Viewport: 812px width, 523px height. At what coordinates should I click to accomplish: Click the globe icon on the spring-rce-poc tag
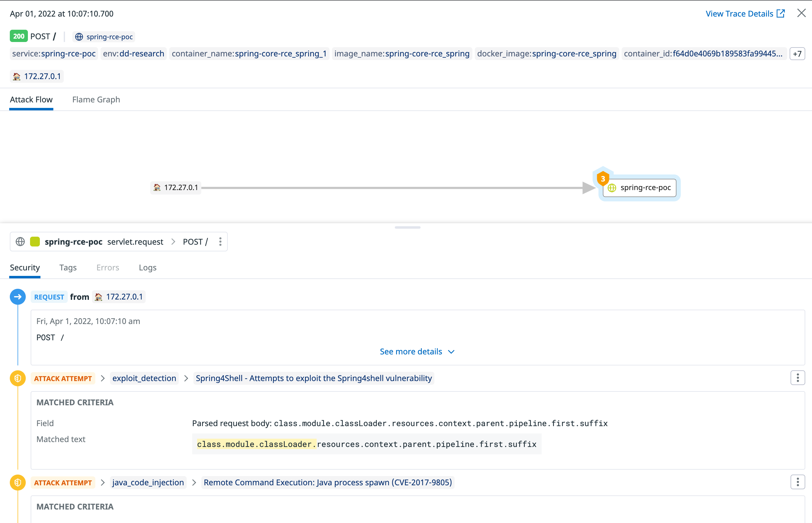(79, 37)
